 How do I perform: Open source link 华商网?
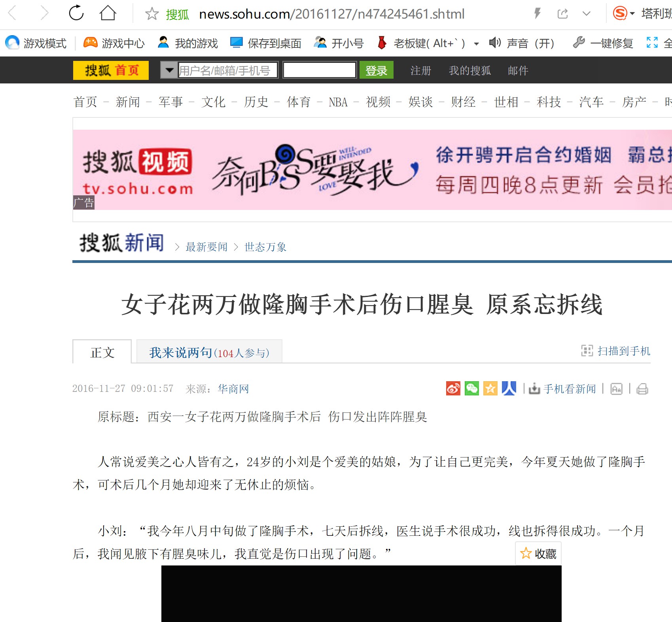click(x=233, y=389)
